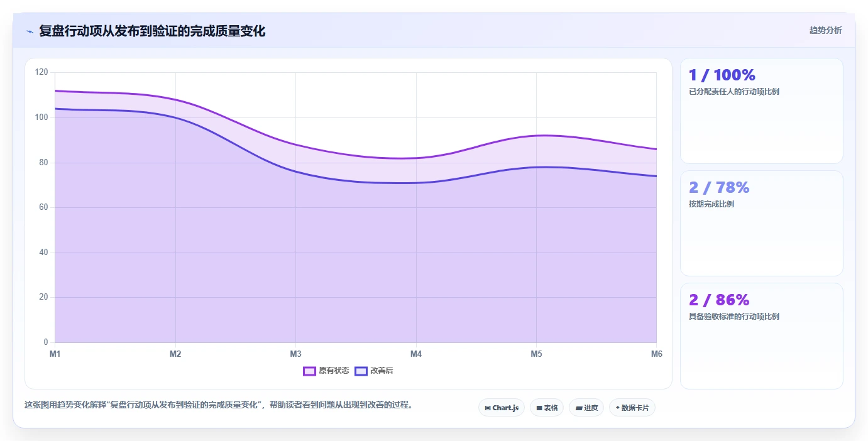Click the 20 y-axis label

[x=43, y=297]
